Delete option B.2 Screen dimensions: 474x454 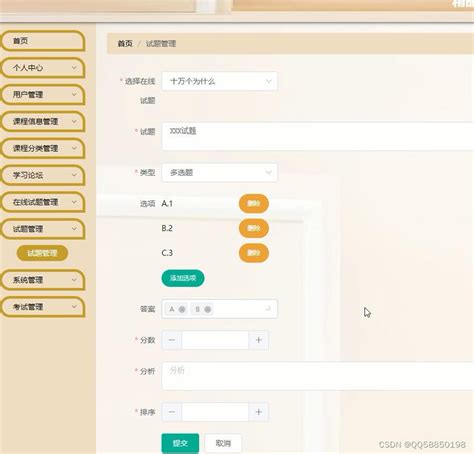[254, 228]
